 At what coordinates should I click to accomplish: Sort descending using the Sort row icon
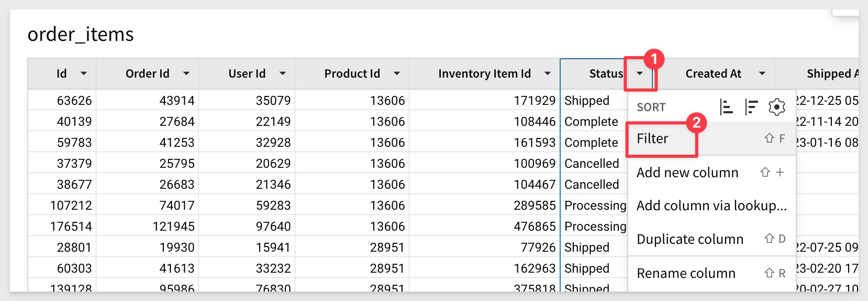click(751, 107)
